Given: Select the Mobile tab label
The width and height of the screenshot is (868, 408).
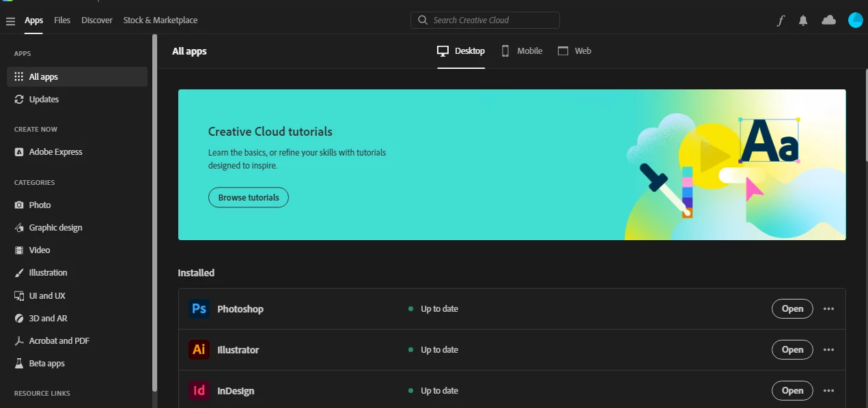Looking at the screenshot, I should point(530,51).
